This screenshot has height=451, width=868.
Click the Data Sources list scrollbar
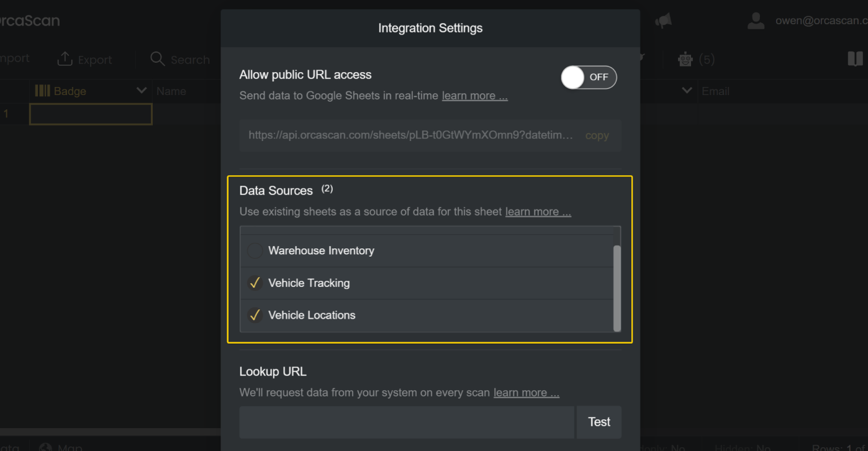point(617,288)
